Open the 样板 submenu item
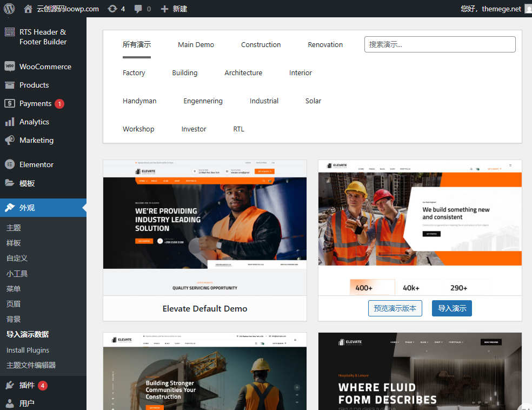This screenshot has width=532, height=410. point(14,243)
